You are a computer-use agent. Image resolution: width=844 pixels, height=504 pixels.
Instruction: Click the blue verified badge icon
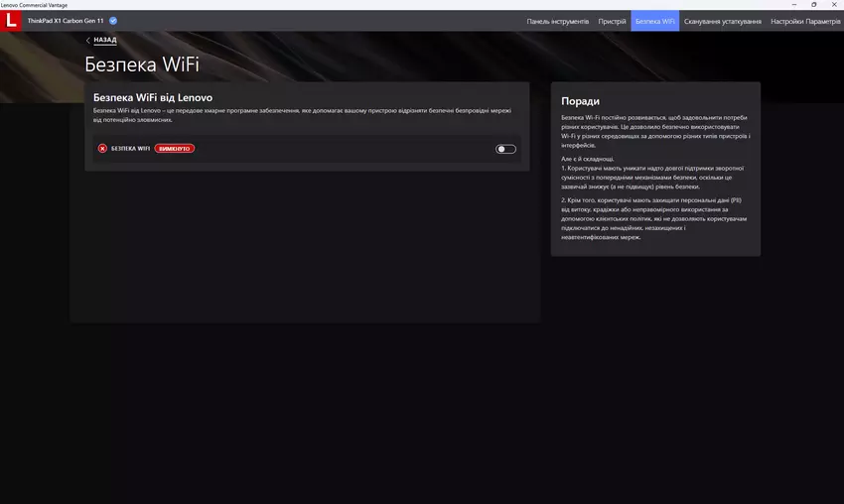click(x=113, y=21)
